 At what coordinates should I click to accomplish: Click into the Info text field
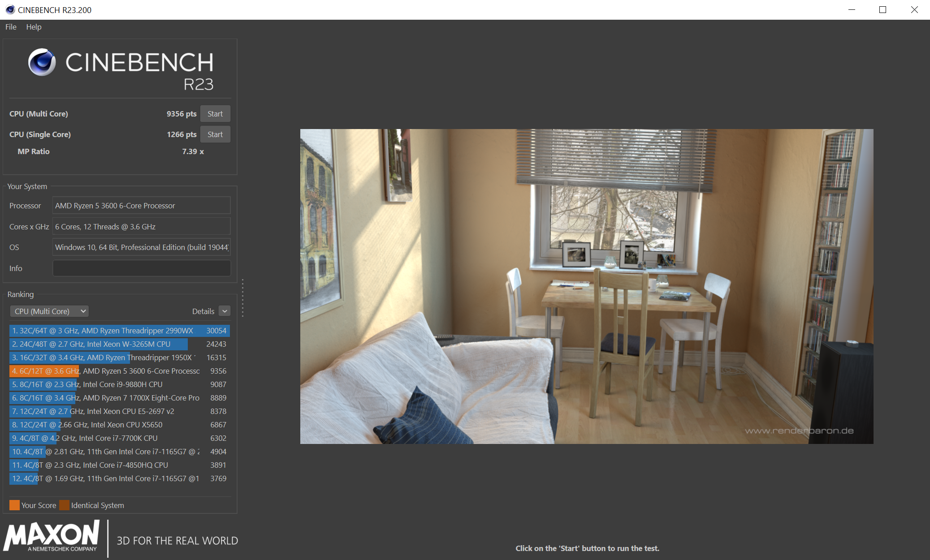coord(142,268)
